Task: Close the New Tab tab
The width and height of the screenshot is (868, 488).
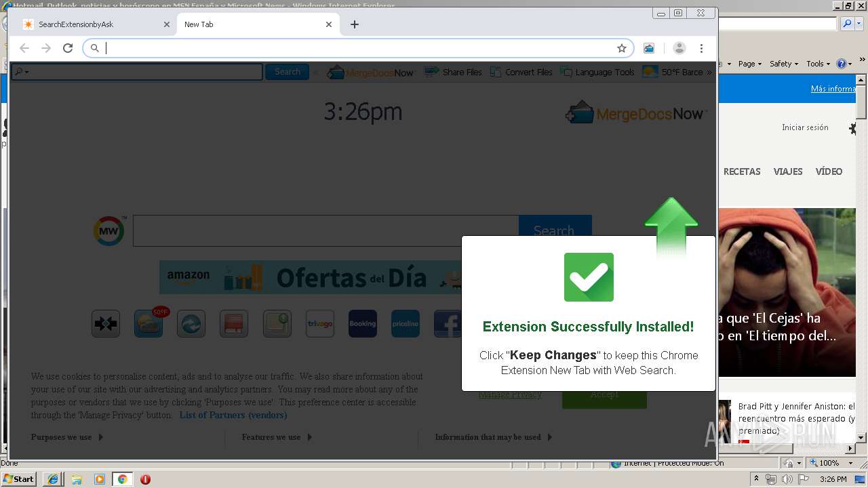Action: click(x=329, y=24)
